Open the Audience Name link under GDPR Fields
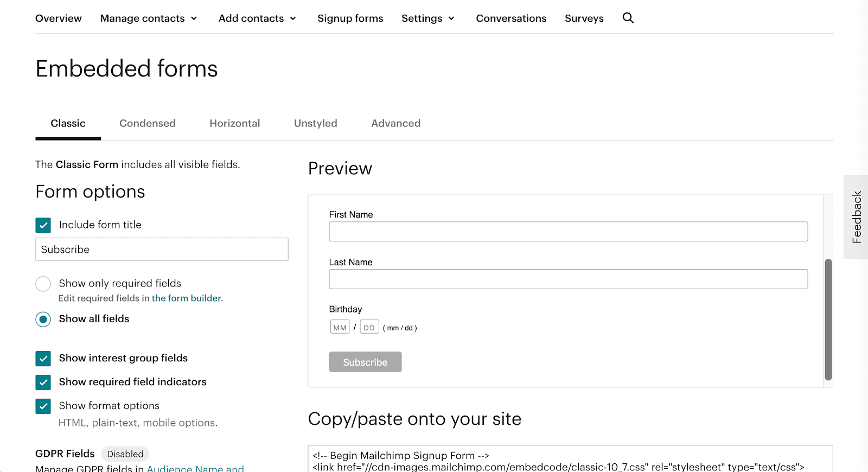868x472 pixels. tap(195, 469)
